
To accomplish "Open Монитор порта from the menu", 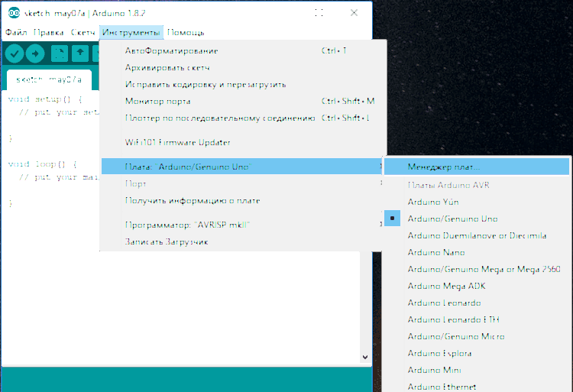I will tap(157, 101).
